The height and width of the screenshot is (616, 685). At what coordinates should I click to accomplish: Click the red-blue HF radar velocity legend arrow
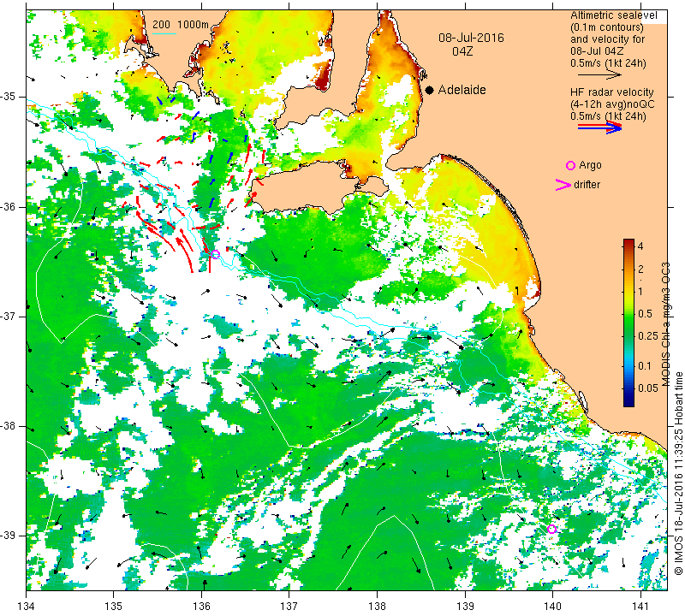600,127
